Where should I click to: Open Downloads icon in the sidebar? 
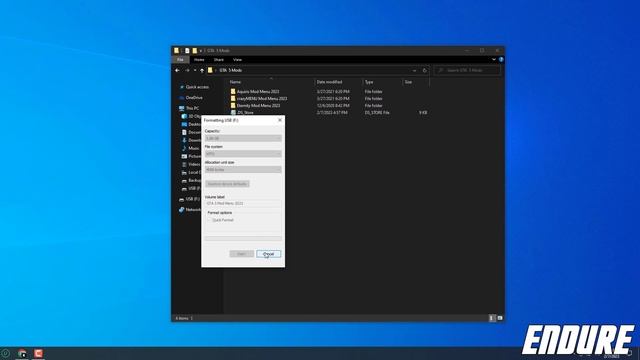coord(184,140)
